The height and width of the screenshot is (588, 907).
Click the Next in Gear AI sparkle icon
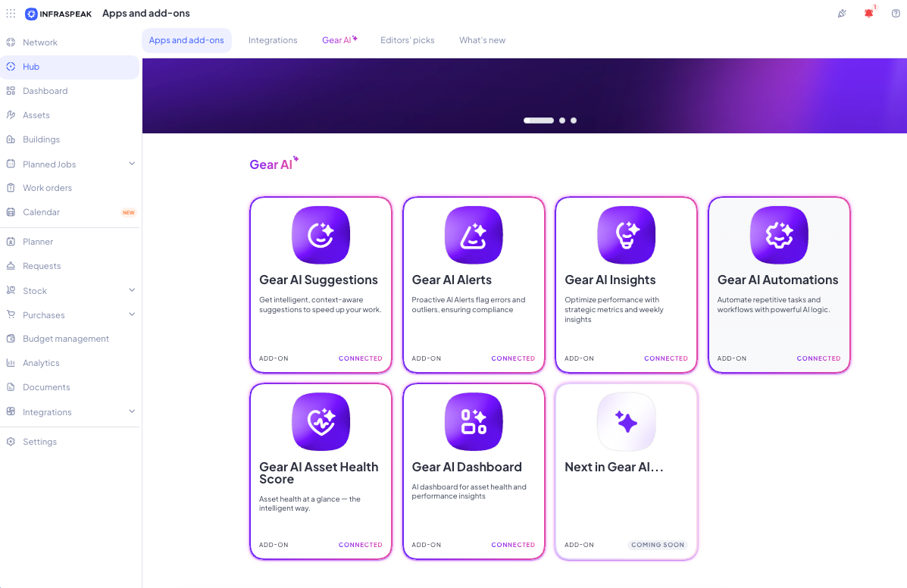(x=627, y=422)
